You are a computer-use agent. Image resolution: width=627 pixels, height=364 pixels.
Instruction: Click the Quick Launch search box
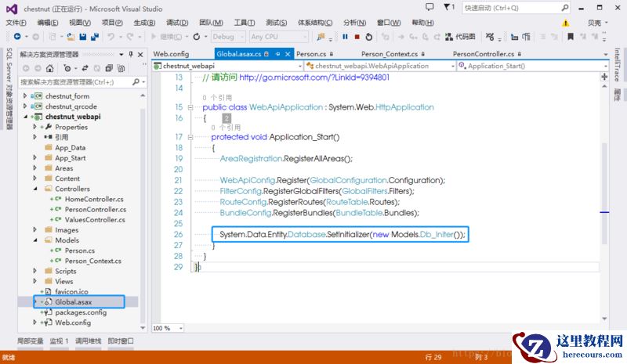click(508, 8)
